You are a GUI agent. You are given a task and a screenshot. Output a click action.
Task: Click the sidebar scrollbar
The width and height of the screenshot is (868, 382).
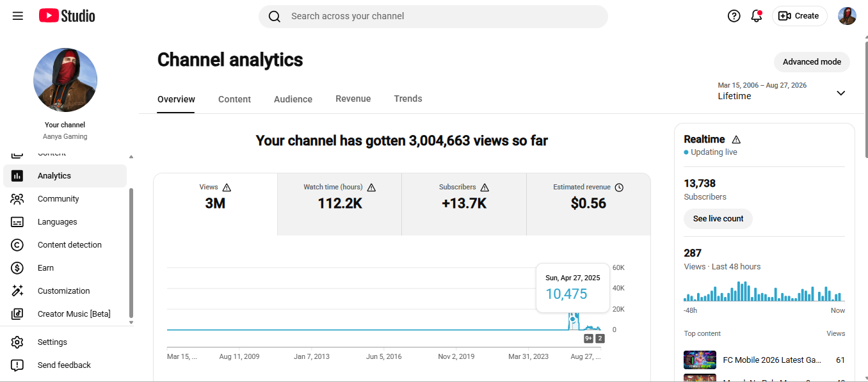click(x=131, y=253)
